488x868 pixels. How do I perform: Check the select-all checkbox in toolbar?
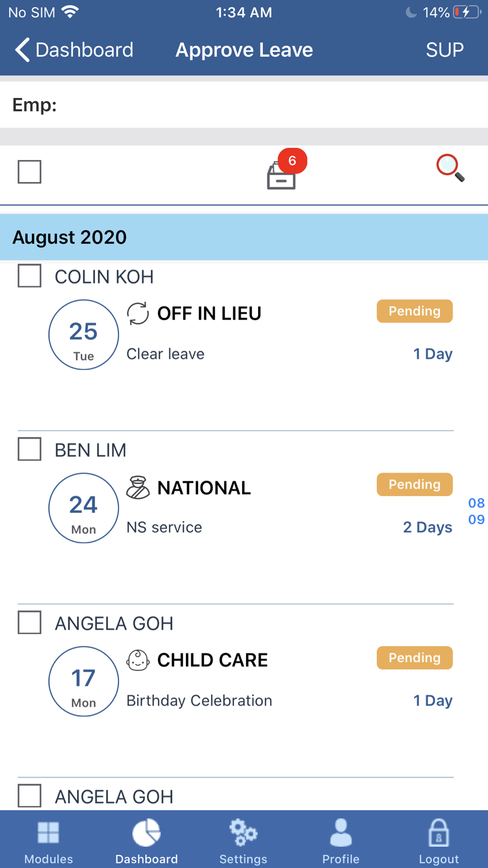pos(29,172)
